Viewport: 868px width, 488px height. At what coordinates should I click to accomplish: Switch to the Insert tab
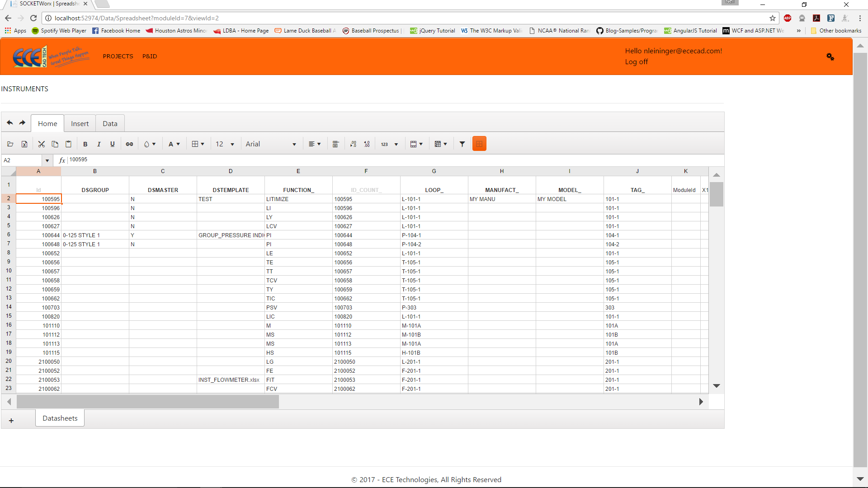pyautogui.click(x=80, y=124)
